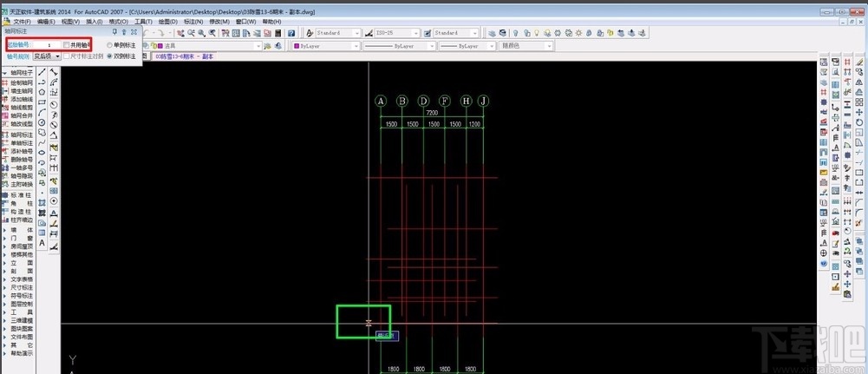Open the 帮助(H) menu
This screenshot has width=868, height=374.
[271, 22]
